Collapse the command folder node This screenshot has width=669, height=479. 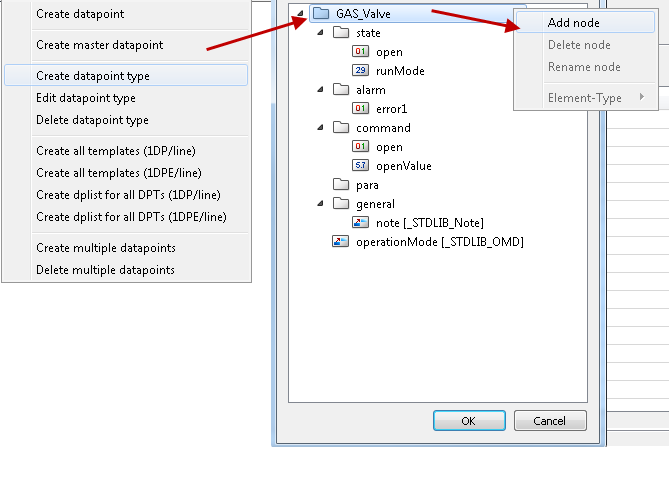[320, 128]
